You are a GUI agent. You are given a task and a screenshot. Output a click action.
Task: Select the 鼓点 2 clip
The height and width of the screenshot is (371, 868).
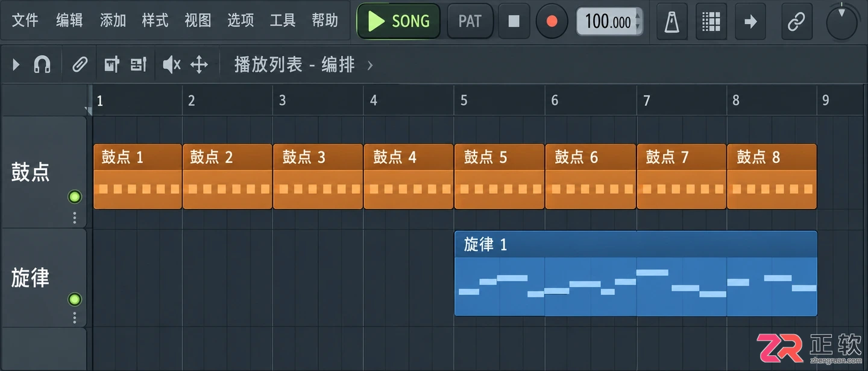[x=227, y=176]
